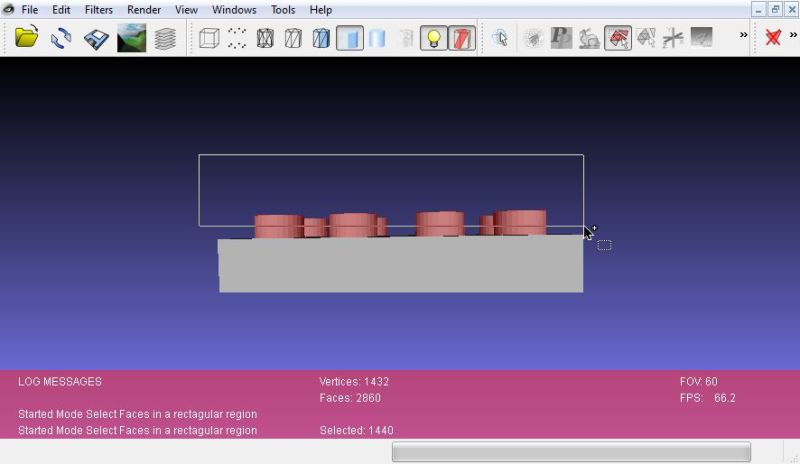Switch to Points render mode
Image resolution: width=800 pixels, height=464 pixels.
point(237,38)
